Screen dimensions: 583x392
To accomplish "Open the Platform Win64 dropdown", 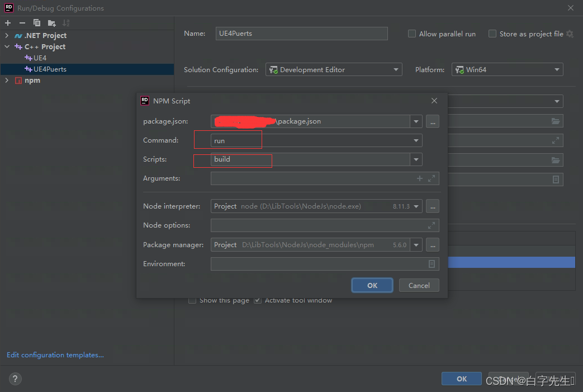I will pos(508,69).
